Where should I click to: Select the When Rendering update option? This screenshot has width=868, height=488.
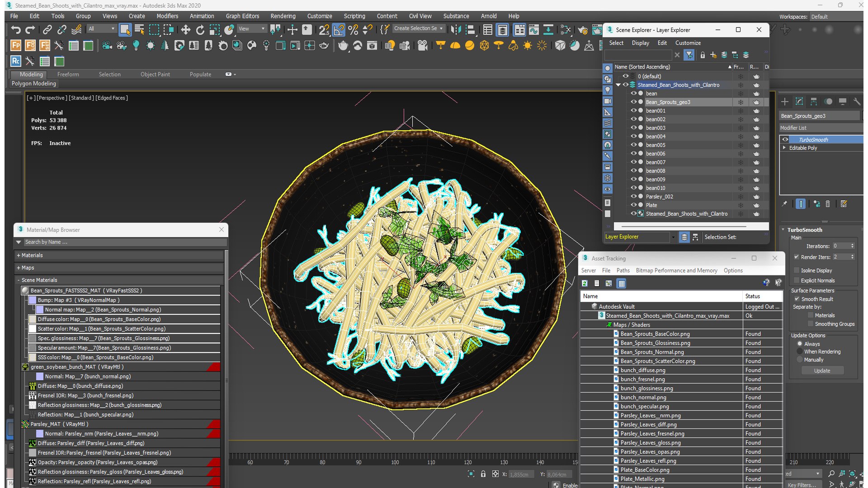point(800,352)
